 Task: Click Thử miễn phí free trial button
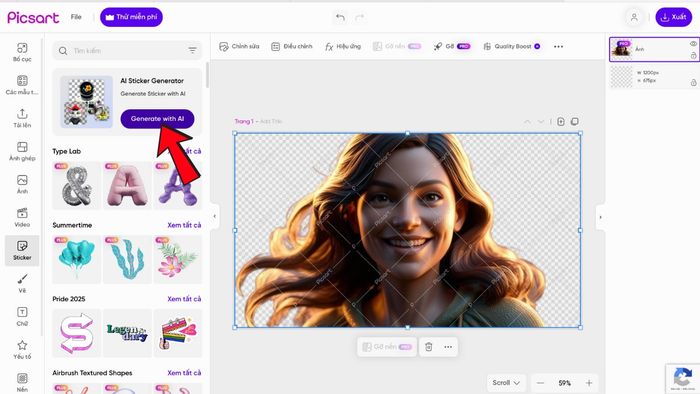(131, 17)
